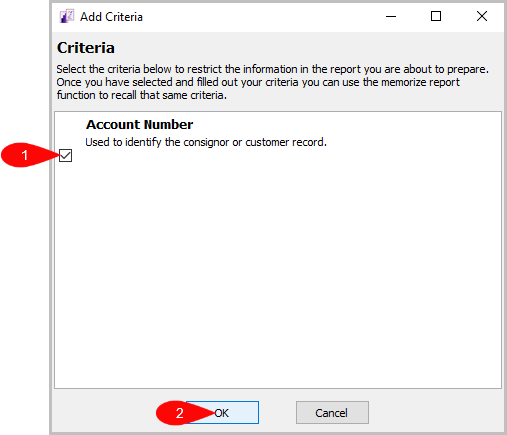Click the Add Criteria title bar text
The width and height of the screenshot is (507, 435).
coord(111,17)
